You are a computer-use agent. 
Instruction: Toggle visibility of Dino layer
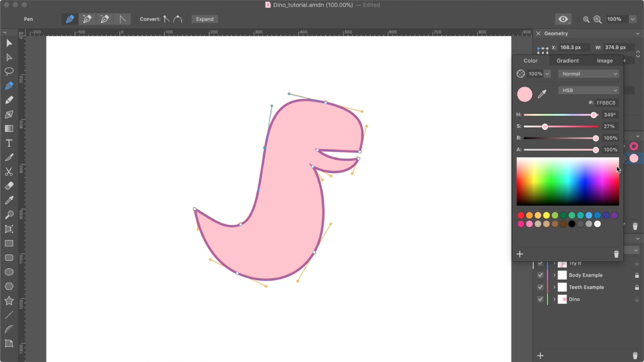540,299
